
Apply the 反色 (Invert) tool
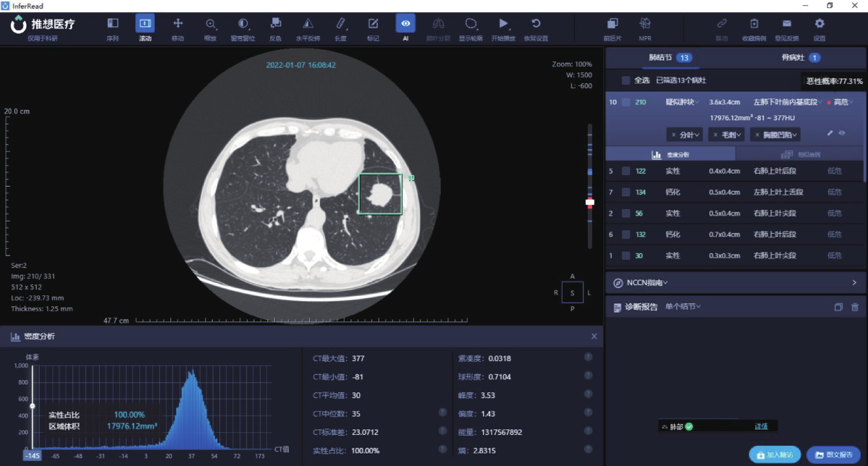(x=275, y=29)
